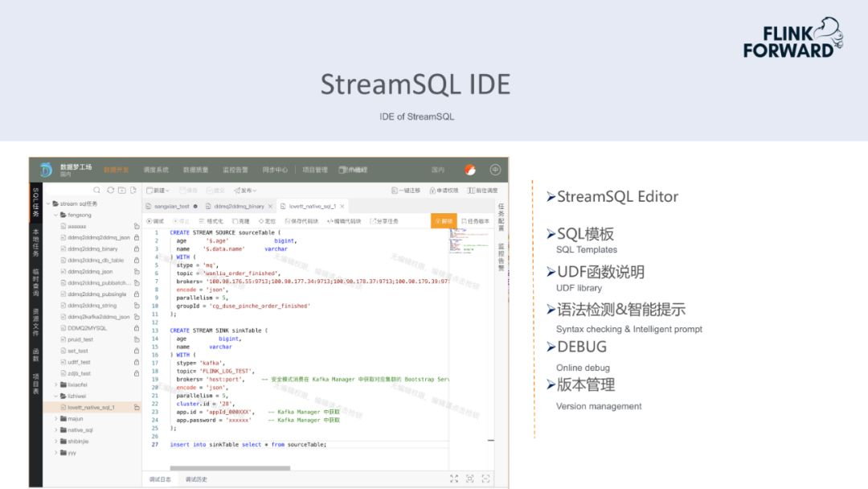Close the lovett_native_sql_1 tab
This screenshot has width=868, height=489.
pos(342,206)
